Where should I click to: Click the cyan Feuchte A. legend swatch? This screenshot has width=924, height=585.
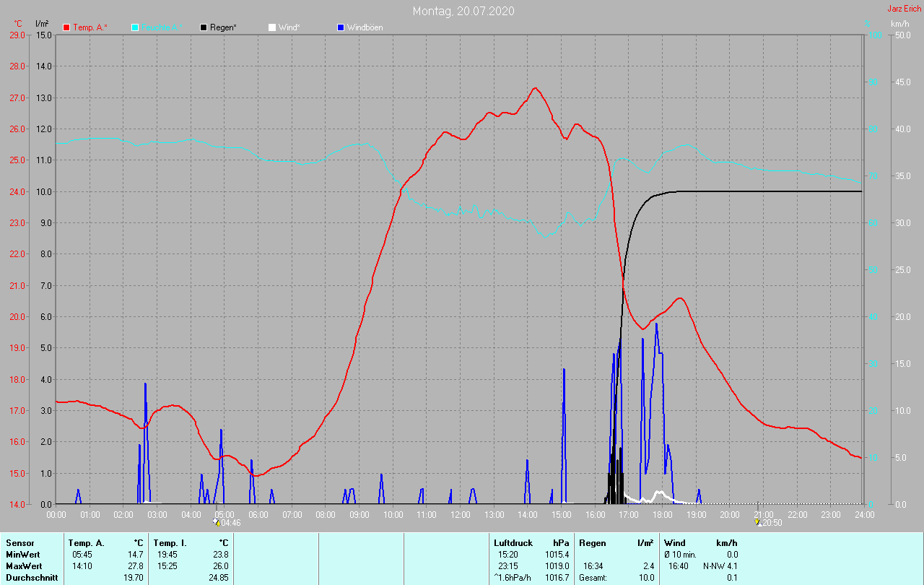pyautogui.click(x=135, y=27)
